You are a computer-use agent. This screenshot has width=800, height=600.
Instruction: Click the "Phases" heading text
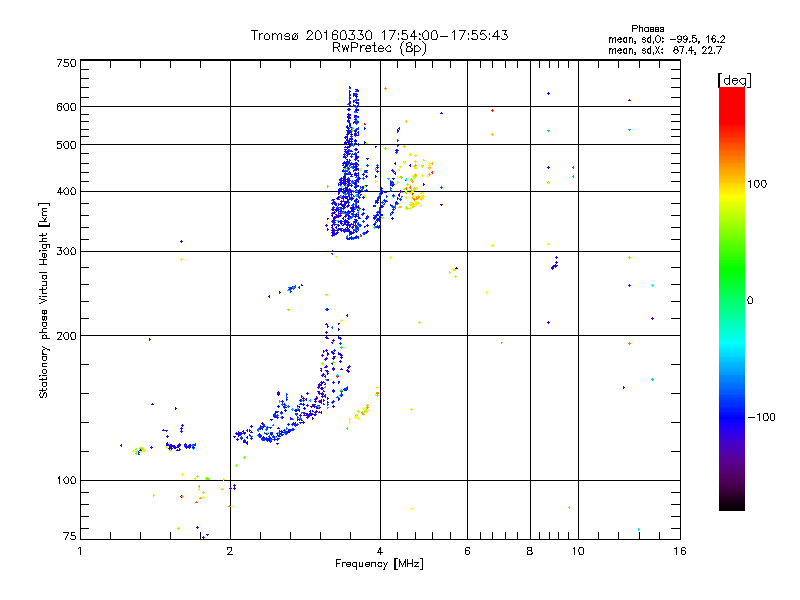pyautogui.click(x=647, y=29)
